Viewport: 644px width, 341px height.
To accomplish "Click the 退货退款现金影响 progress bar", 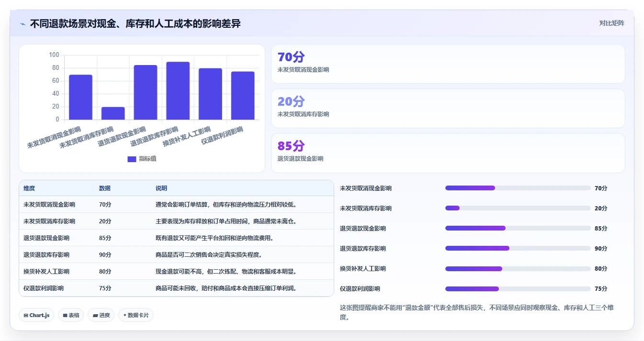I will pyautogui.click(x=518, y=228).
